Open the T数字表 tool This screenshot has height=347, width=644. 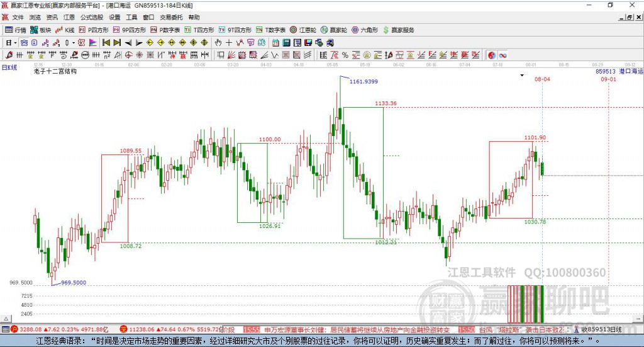click(270, 30)
